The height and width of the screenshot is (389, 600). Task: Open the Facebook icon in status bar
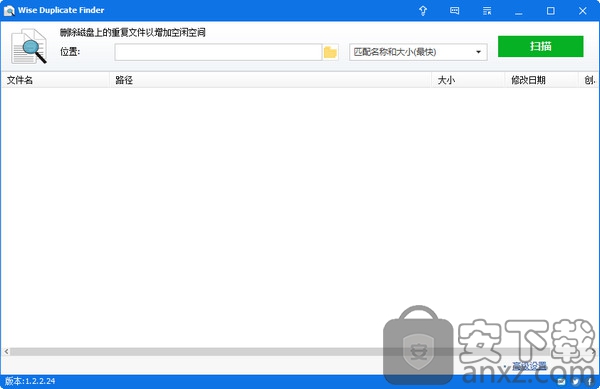[589, 381]
